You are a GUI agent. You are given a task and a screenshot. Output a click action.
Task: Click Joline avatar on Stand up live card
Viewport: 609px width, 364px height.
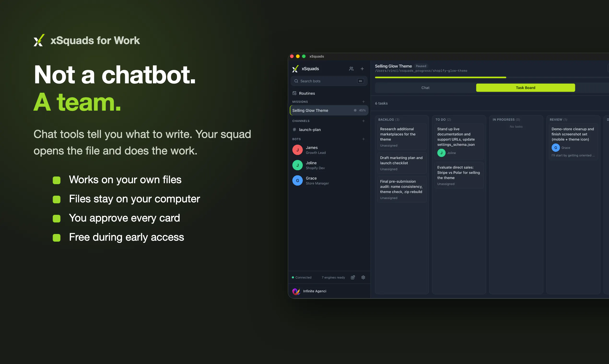pyautogui.click(x=441, y=153)
